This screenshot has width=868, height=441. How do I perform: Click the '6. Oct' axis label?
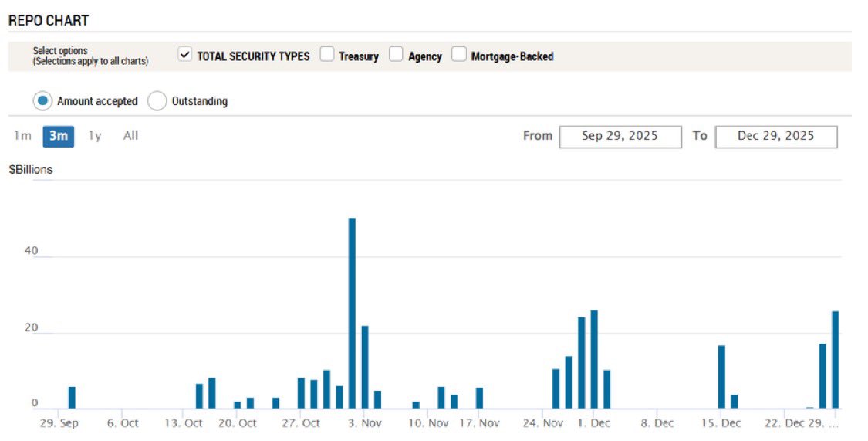coord(123,423)
